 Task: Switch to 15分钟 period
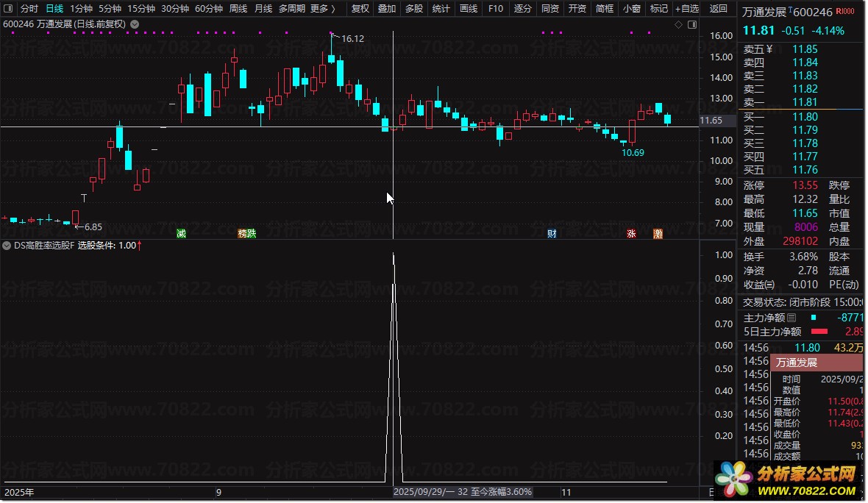pyautogui.click(x=141, y=8)
